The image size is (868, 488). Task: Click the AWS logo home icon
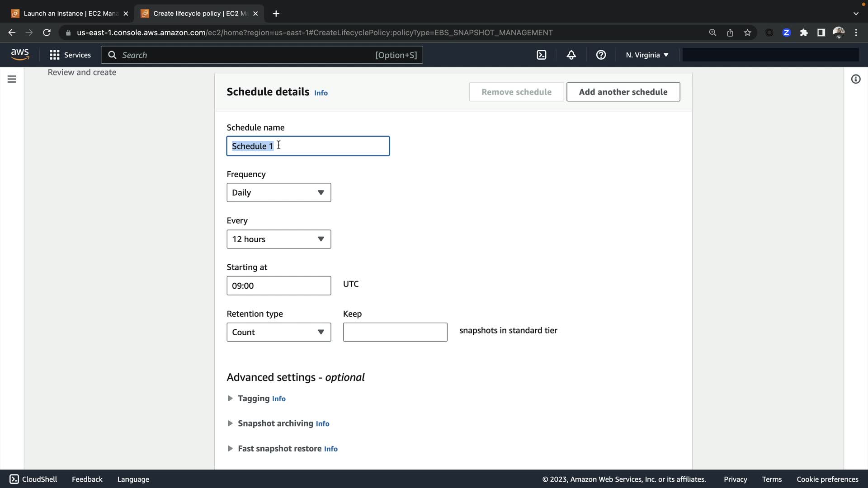[x=20, y=54]
